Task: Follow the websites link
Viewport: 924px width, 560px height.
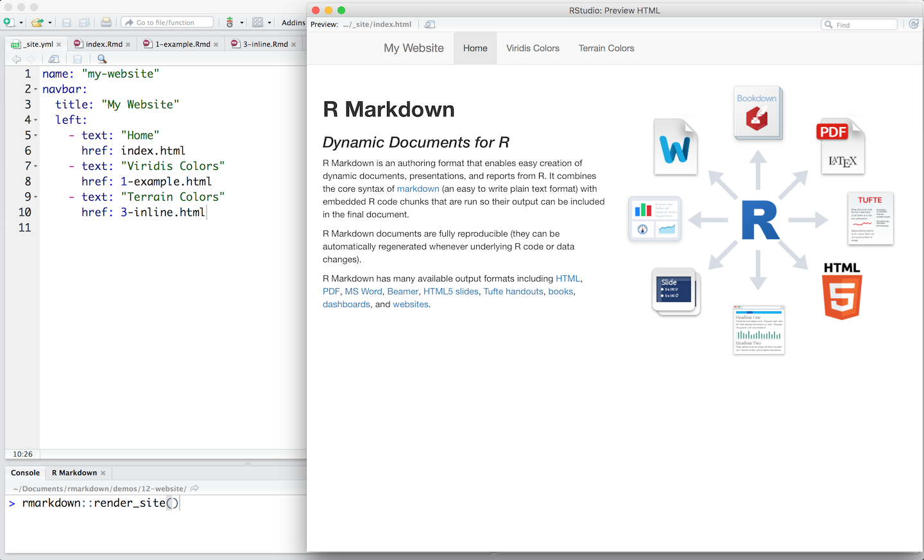Action: coord(411,304)
